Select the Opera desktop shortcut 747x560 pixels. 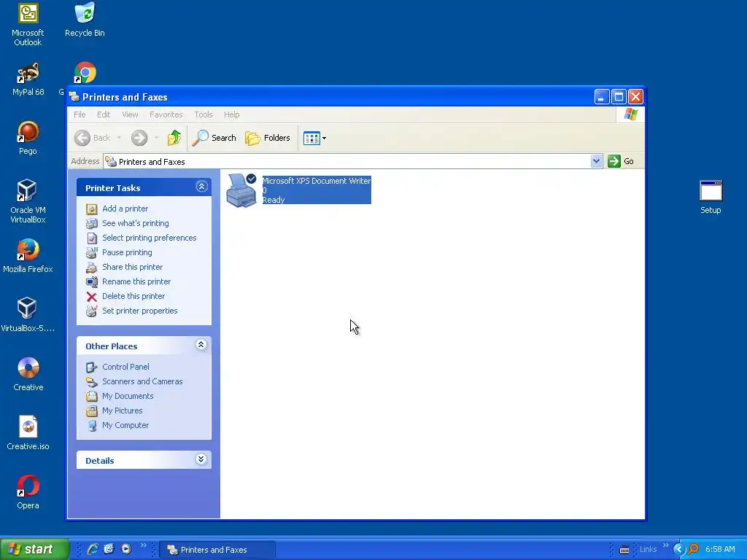tap(28, 492)
